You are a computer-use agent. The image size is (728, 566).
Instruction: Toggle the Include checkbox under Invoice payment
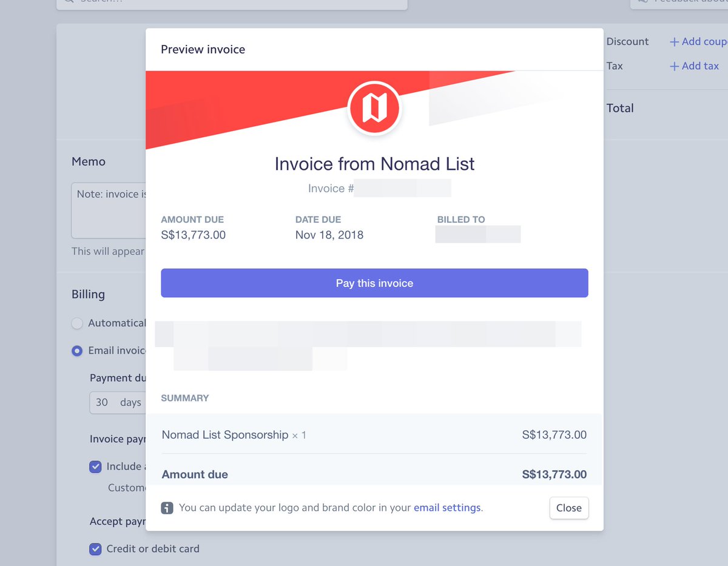coord(95,467)
